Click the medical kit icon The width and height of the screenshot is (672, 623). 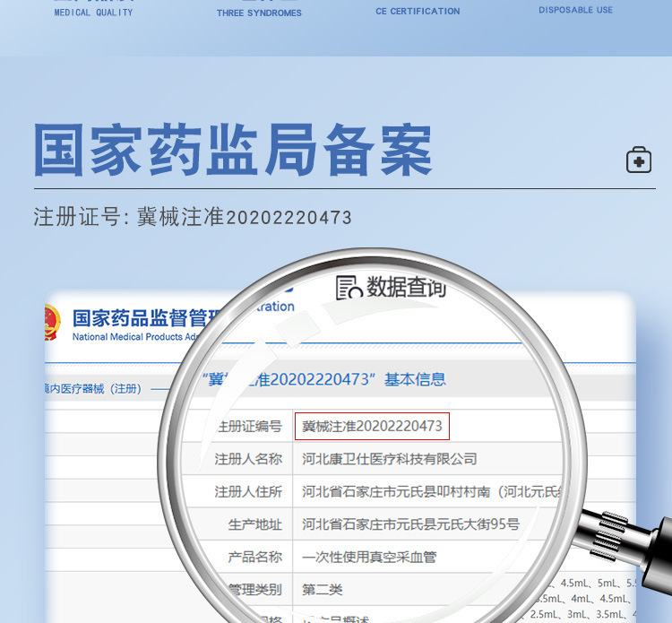tap(639, 160)
